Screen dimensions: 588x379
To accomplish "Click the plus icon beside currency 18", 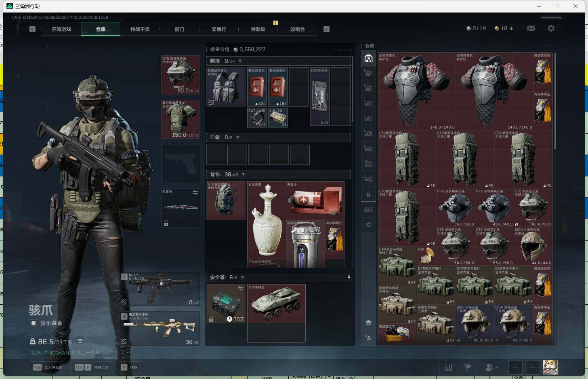I will coord(511,28).
